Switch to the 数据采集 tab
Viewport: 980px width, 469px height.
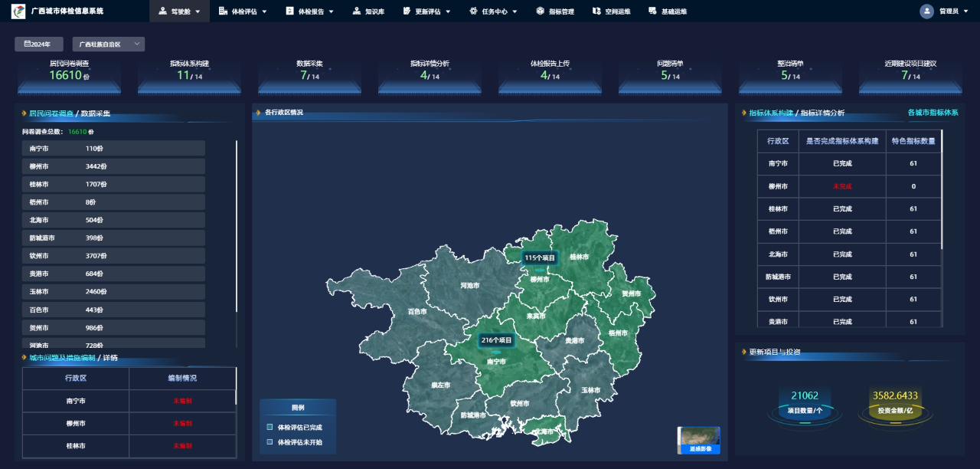coord(96,113)
